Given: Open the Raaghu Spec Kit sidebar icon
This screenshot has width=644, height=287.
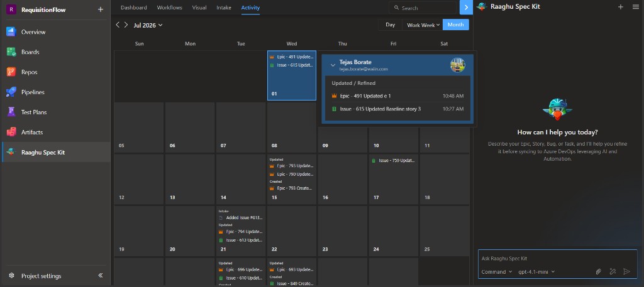Looking at the screenshot, I should click(11, 152).
